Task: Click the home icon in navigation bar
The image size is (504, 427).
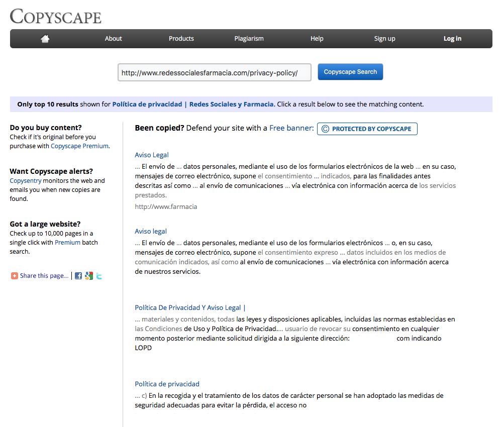Action: (x=45, y=39)
